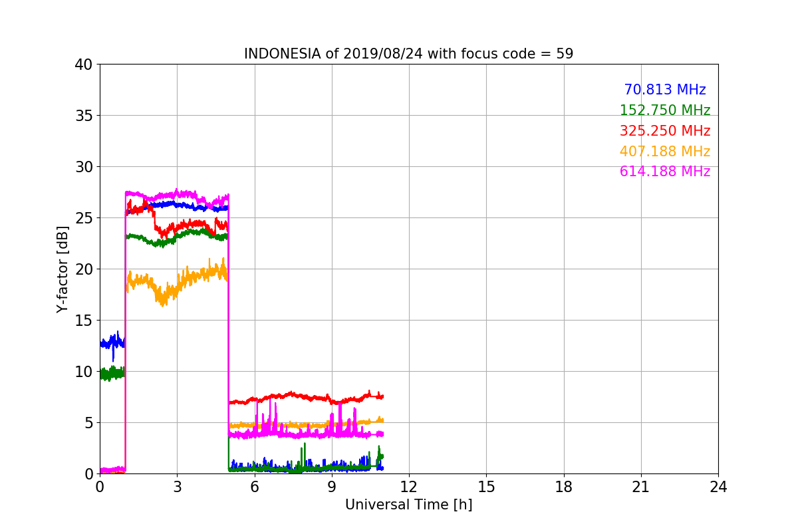Click the x-axis tick label 6
Image resolution: width=798 pixels, height=532 pixels.
tap(254, 487)
